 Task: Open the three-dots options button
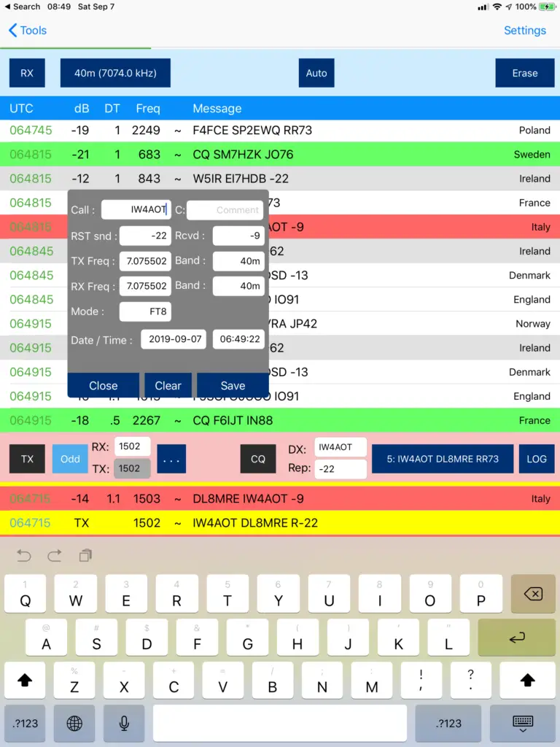171,459
